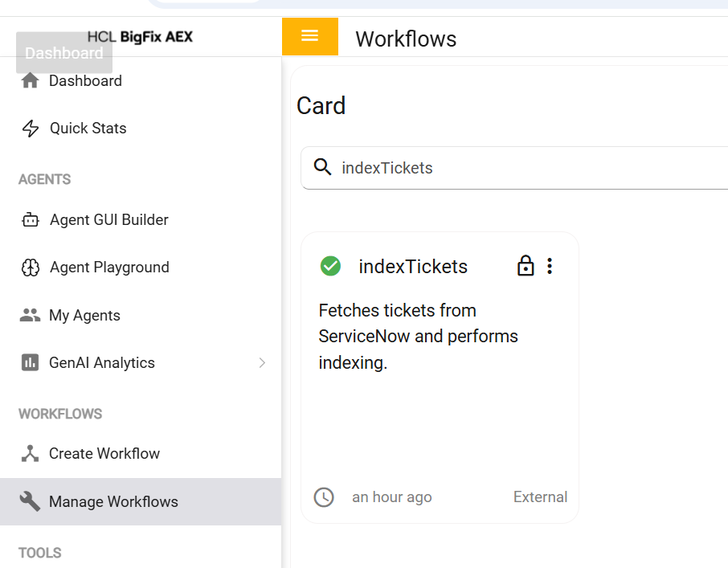728x568 pixels.
Task: Click the HCL BigFix AEX logo
Action: point(140,37)
